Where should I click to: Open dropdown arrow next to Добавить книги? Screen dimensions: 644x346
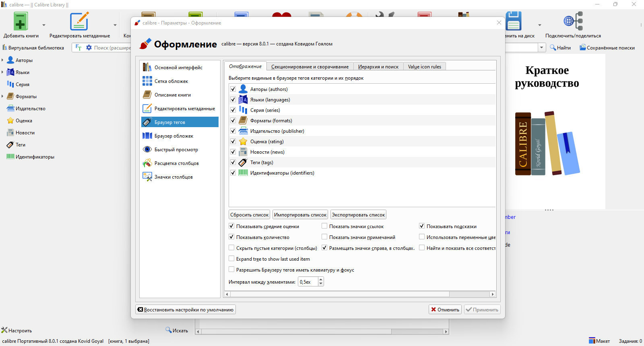click(x=44, y=25)
